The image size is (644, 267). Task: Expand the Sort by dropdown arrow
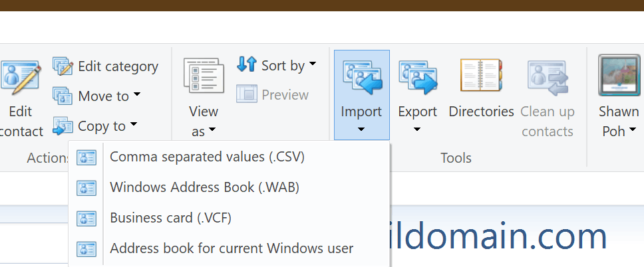(x=313, y=64)
